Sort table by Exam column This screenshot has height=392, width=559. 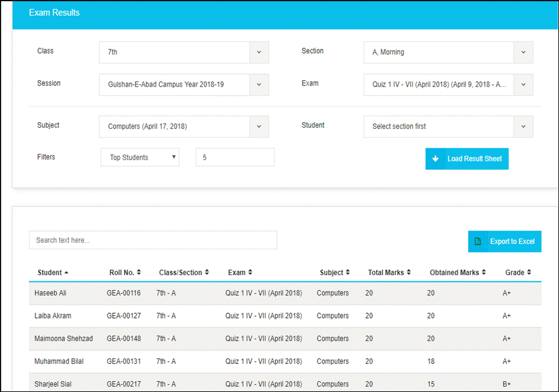point(240,273)
